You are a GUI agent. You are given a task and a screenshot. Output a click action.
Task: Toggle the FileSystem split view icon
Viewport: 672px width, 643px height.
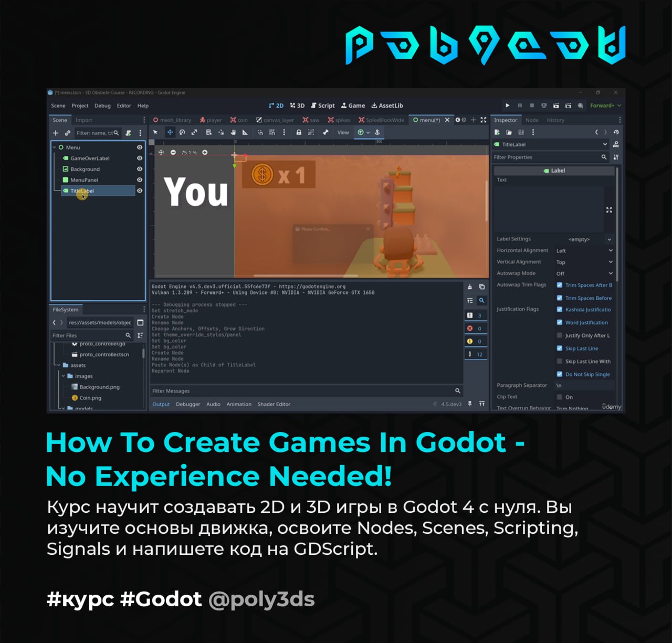coord(140,322)
